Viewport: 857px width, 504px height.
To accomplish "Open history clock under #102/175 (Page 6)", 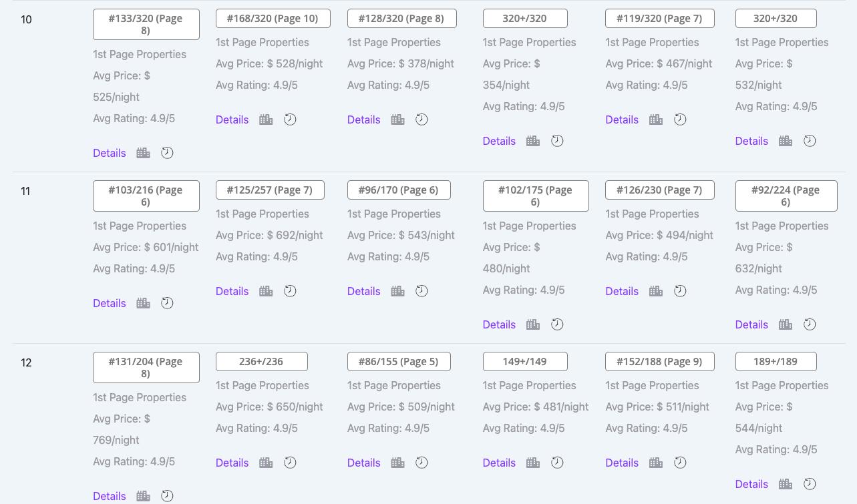I will [557, 324].
